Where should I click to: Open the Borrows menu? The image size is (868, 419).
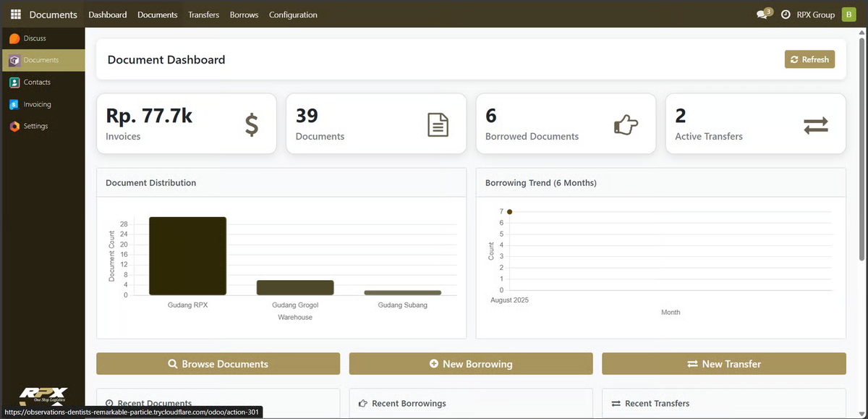click(244, 14)
